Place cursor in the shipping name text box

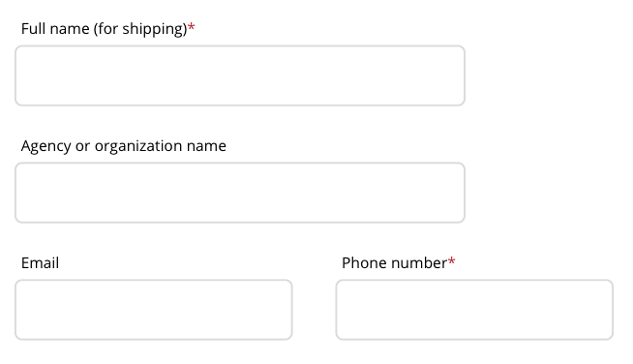240,76
